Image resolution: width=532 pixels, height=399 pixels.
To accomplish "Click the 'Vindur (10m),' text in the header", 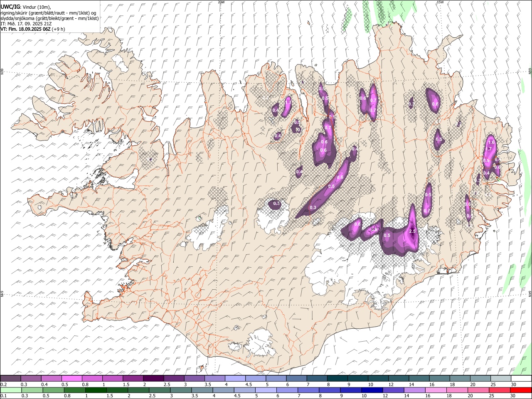I will point(37,7).
